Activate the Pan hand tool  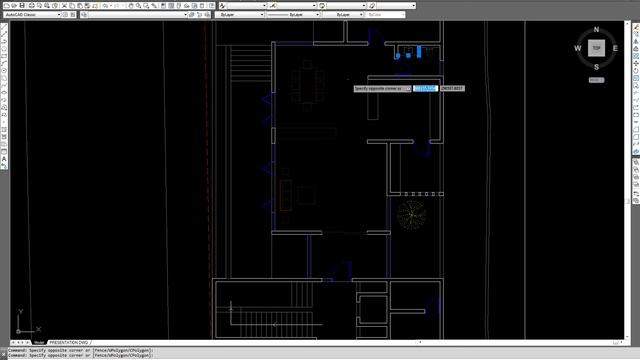pyautogui.click(x=131, y=6)
